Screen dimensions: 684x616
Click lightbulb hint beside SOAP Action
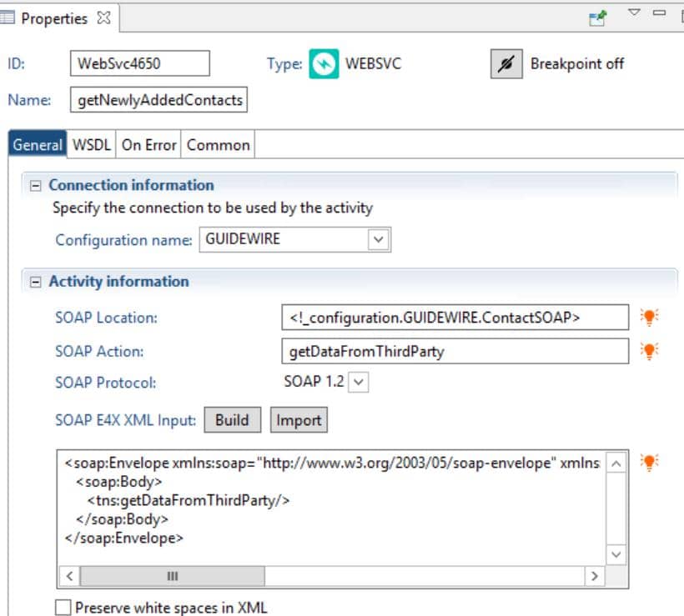tap(649, 350)
